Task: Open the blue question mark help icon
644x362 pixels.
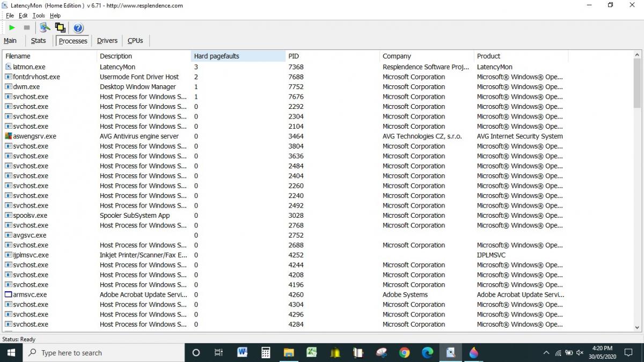Action: click(78, 28)
